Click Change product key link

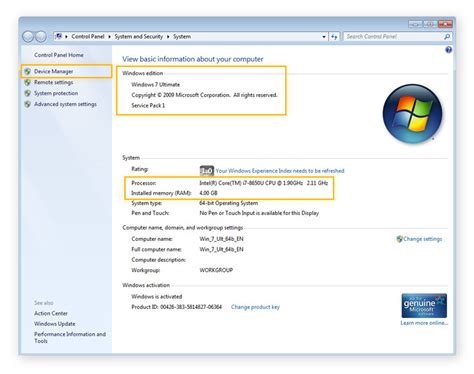pos(255,307)
